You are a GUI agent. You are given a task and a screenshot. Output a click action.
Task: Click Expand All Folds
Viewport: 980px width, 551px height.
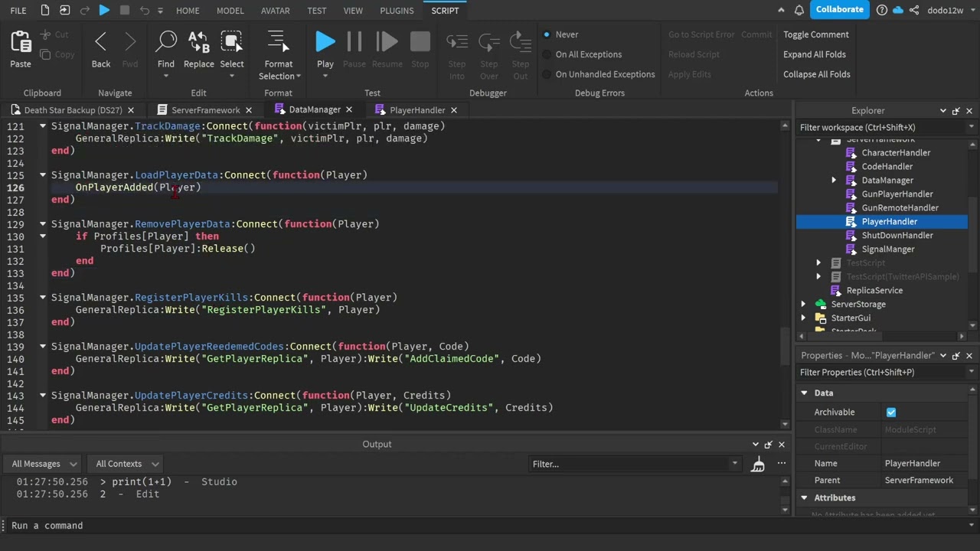[815, 54]
